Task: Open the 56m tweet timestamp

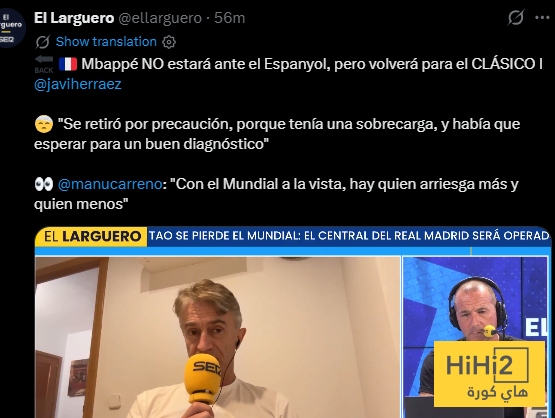Action: tap(229, 18)
